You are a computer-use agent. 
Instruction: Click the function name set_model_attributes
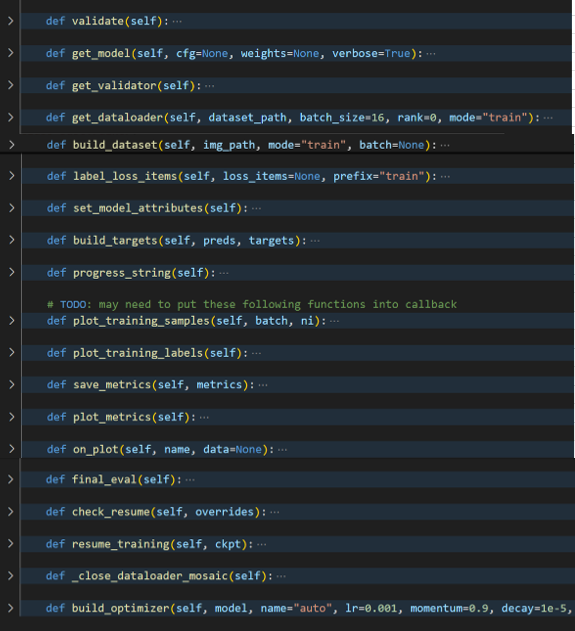pos(138,208)
